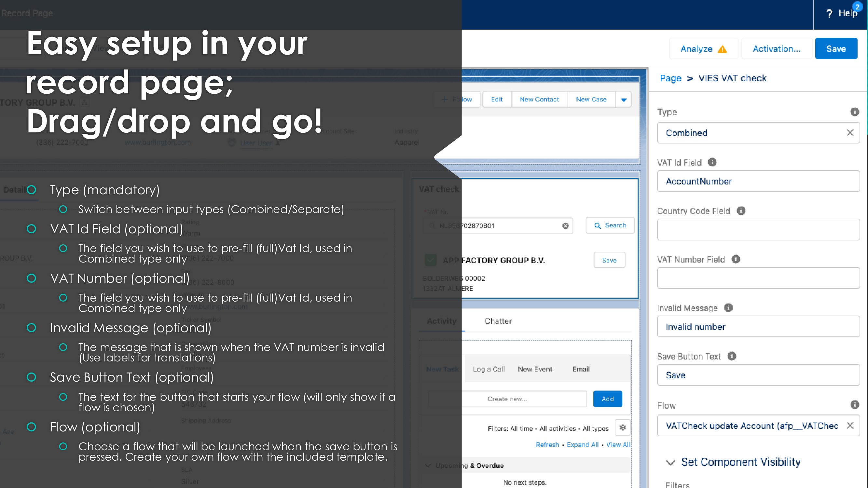Click the VAT Number Field info icon
The height and width of the screenshot is (488, 868).
click(736, 259)
